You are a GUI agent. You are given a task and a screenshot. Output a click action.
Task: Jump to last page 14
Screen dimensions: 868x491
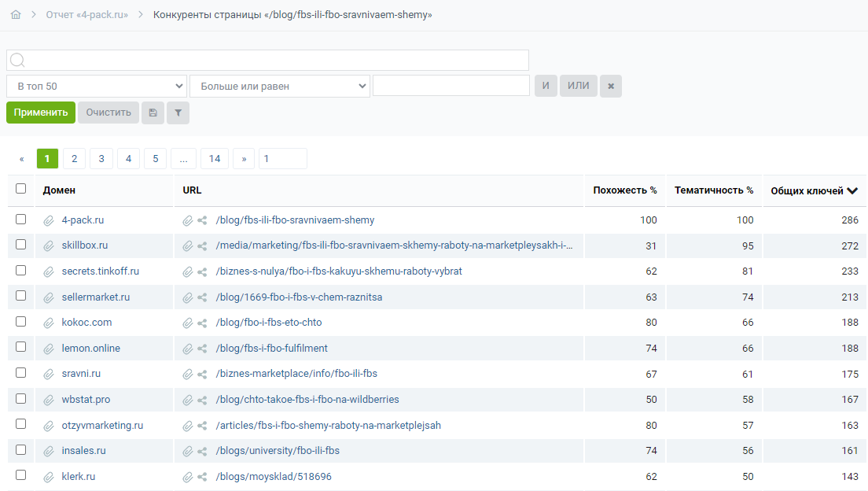[214, 158]
